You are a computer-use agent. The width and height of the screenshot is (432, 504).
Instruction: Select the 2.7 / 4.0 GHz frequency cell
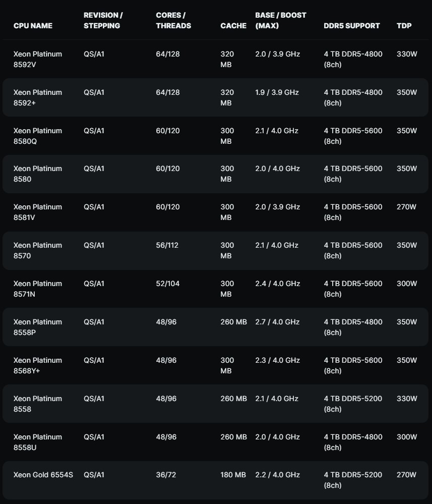click(277, 322)
